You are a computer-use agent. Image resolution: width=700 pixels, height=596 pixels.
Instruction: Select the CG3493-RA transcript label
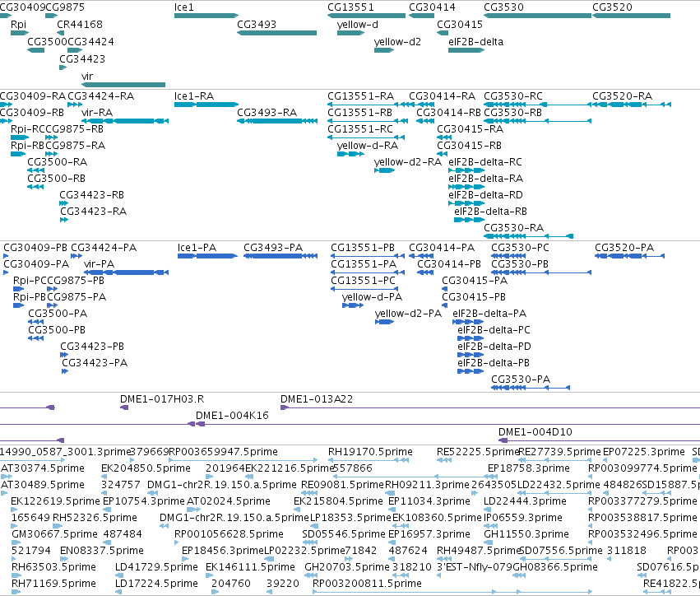coord(267,113)
